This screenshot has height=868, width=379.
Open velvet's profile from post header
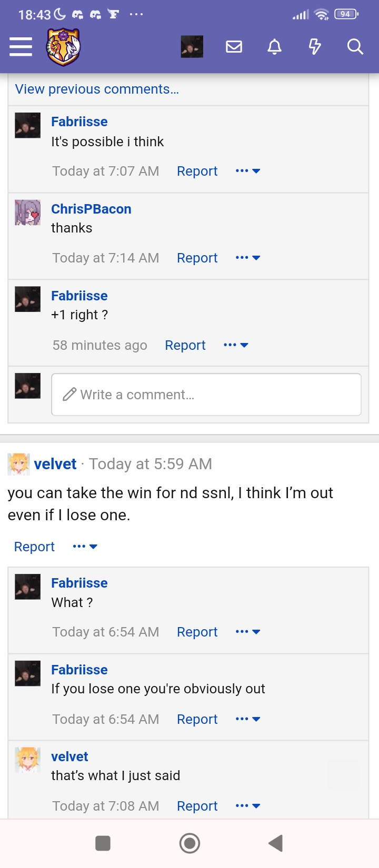click(x=55, y=464)
